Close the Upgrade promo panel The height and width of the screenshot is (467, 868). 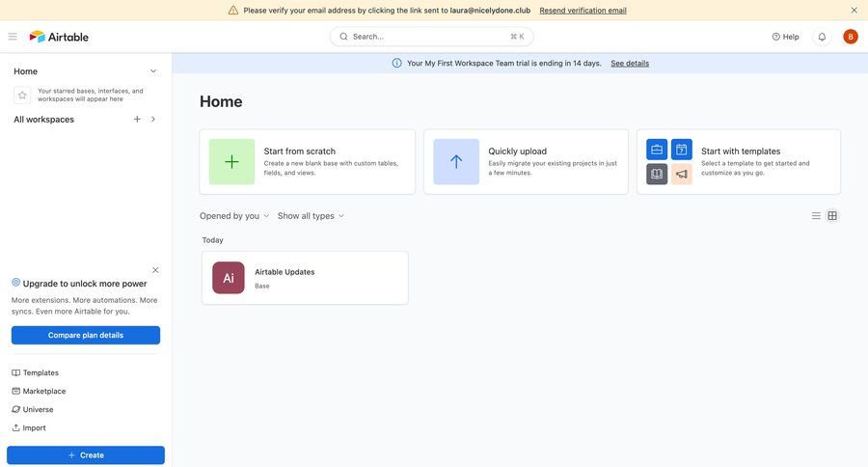pyautogui.click(x=155, y=270)
